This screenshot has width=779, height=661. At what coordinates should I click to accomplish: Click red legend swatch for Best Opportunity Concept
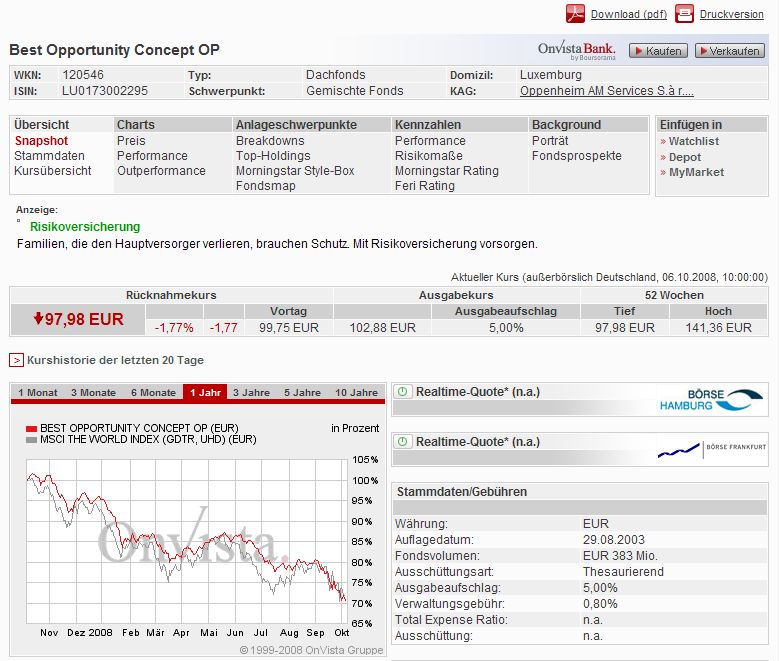(31, 428)
